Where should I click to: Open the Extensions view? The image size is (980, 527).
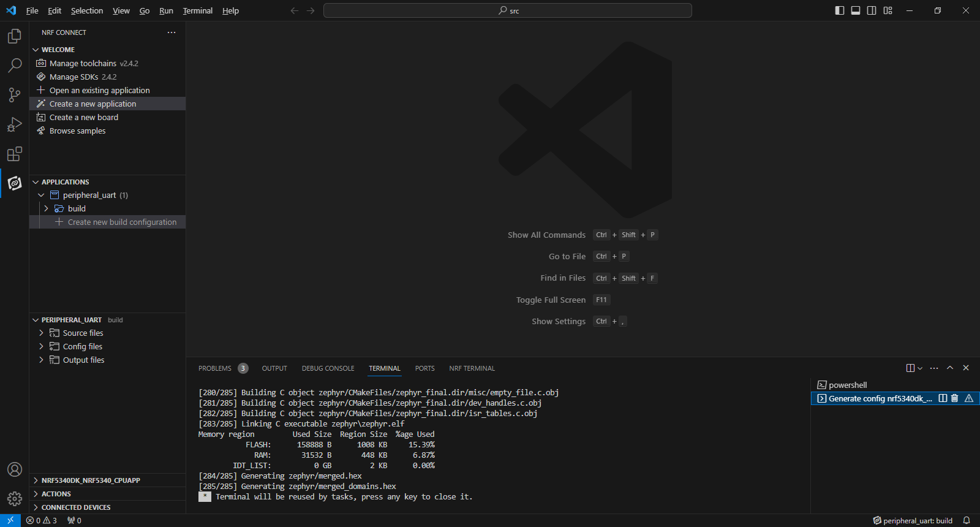[x=15, y=154]
